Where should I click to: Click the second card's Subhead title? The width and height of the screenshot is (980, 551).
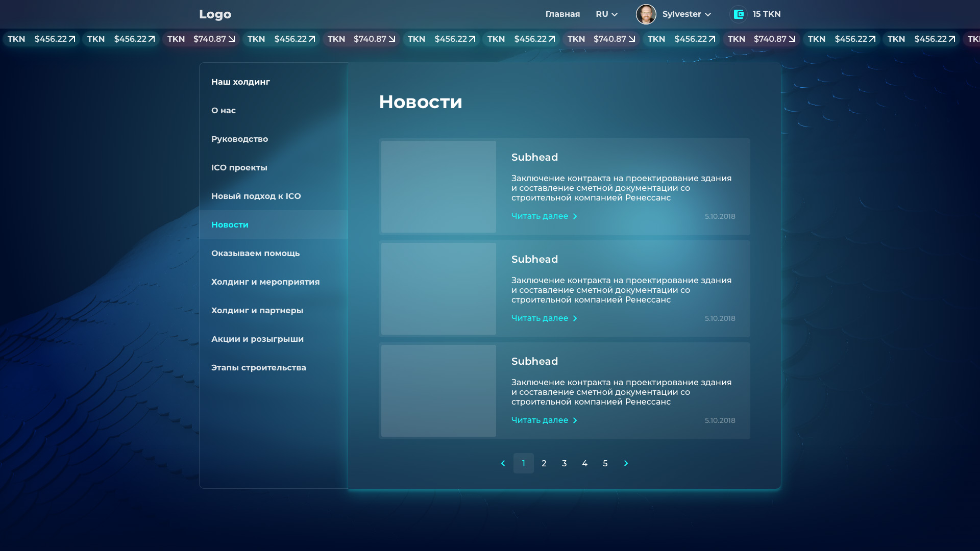point(534,259)
